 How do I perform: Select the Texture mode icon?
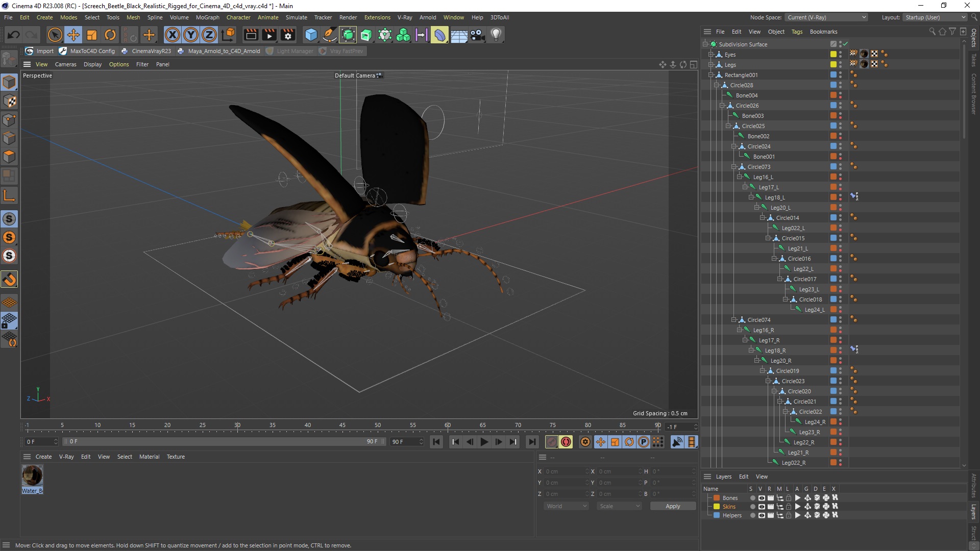pyautogui.click(x=9, y=101)
